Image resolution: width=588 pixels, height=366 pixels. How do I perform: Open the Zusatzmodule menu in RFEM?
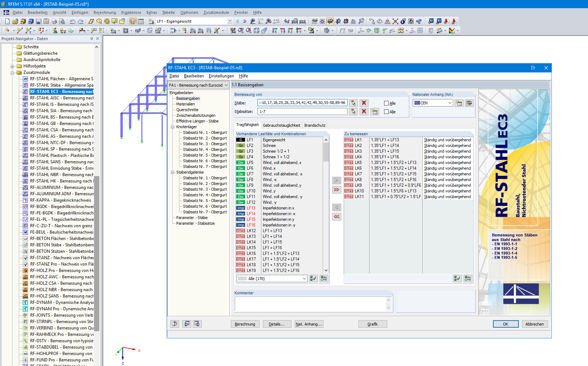216,12
